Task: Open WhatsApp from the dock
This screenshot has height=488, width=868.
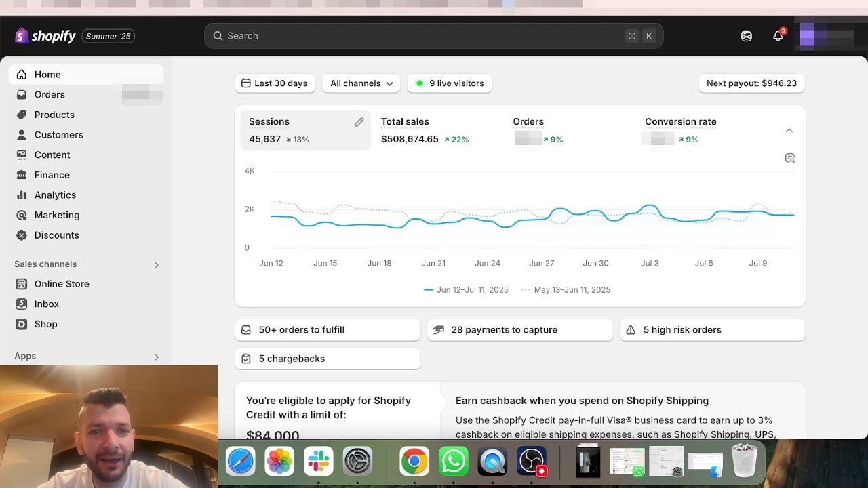Action: click(x=453, y=462)
